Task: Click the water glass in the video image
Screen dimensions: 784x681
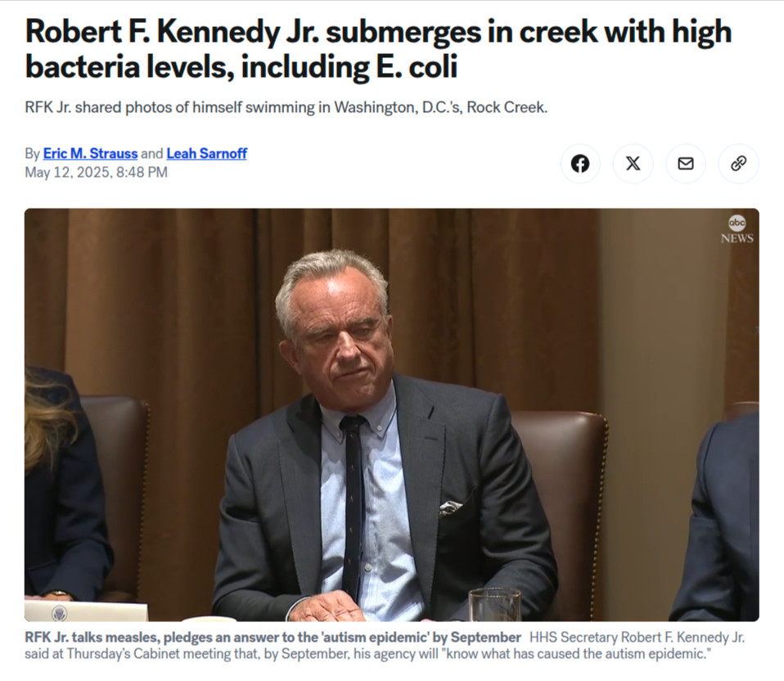Action: tap(494, 604)
